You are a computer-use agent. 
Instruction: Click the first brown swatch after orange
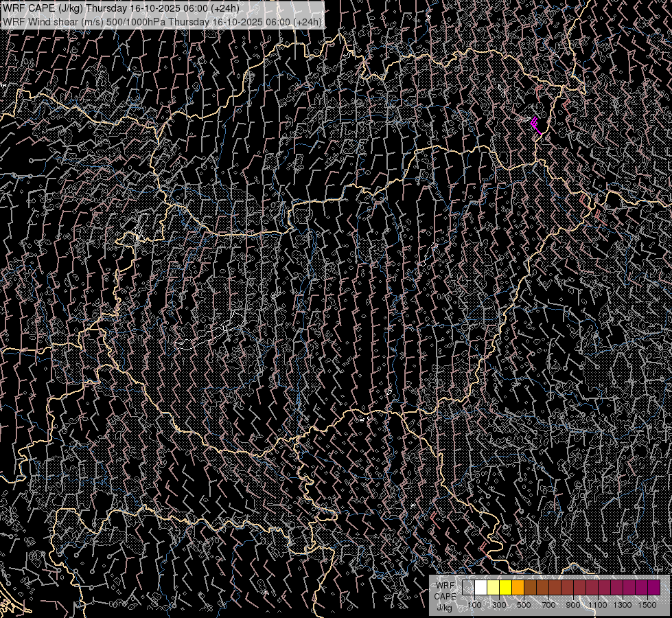point(530,588)
